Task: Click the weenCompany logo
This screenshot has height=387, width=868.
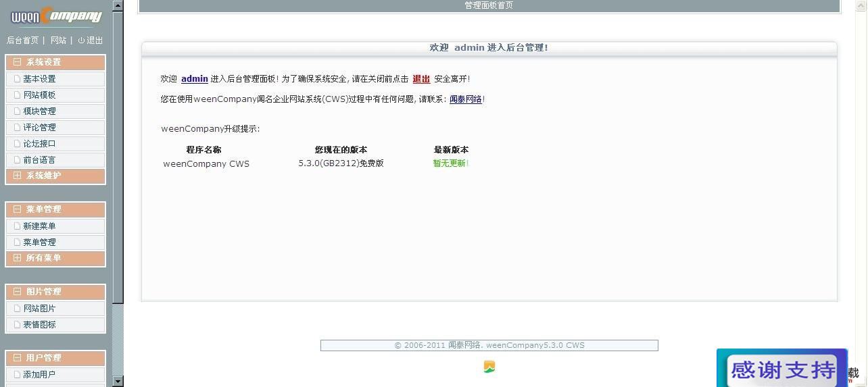Action: tap(56, 16)
